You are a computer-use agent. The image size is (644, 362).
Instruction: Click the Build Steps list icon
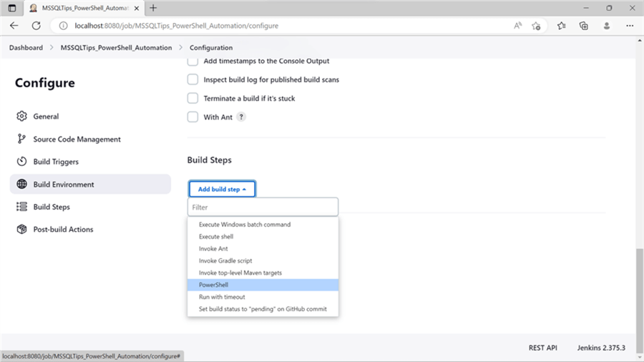[21, 207]
